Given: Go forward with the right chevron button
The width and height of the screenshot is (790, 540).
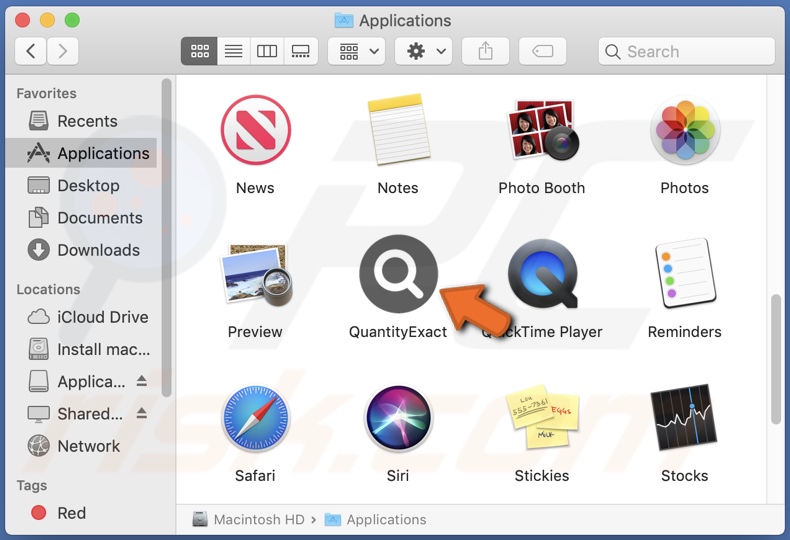Looking at the screenshot, I should [x=62, y=51].
